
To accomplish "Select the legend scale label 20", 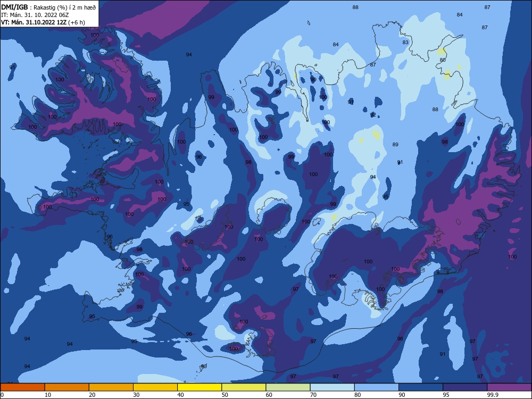I will 92,395.
